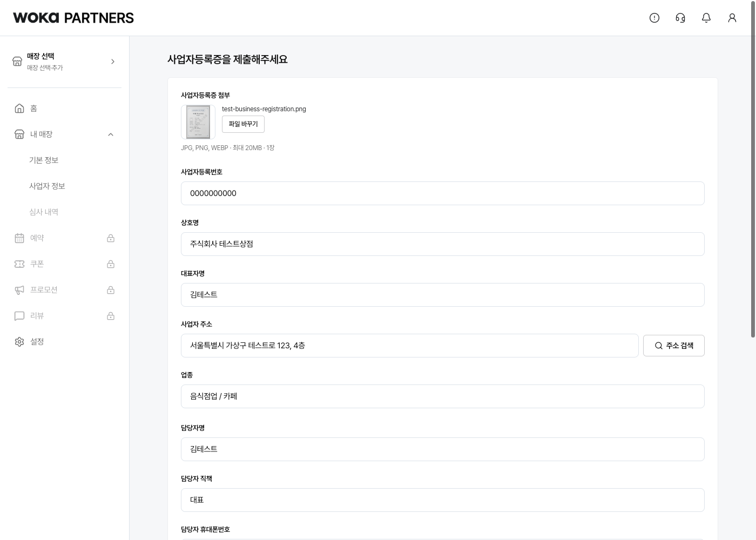Open the business registration thumbnail
Screen dimensions: 756x540
click(x=198, y=122)
